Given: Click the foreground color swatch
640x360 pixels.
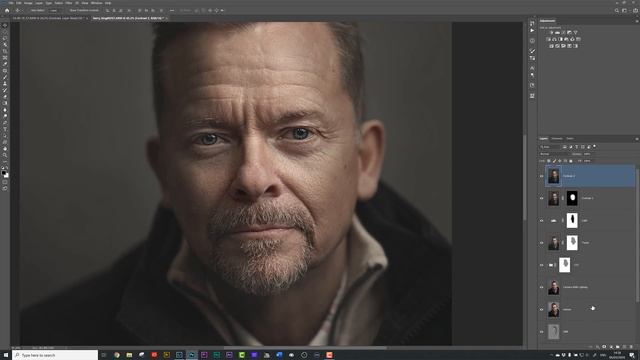Looking at the screenshot, I should (4, 173).
